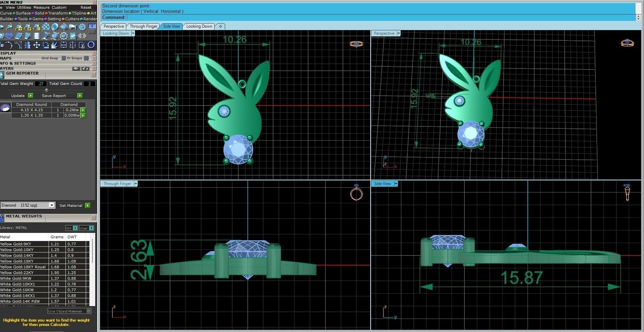
Task: Select gem on curve hash tool
Action: tap(27, 27)
